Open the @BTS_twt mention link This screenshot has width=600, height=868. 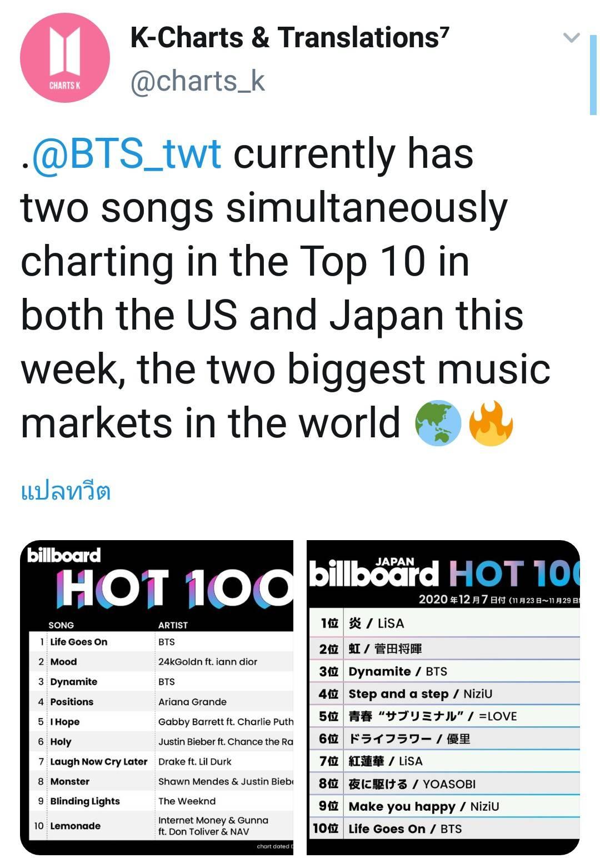pos(127,153)
